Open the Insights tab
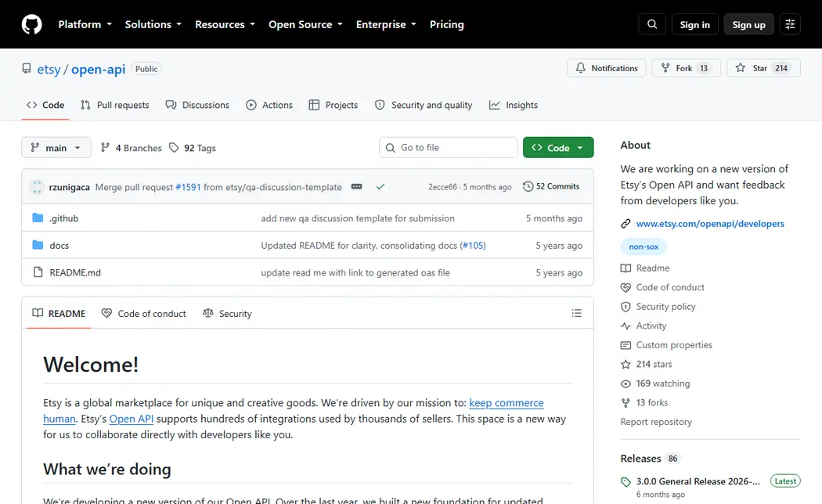The width and height of the screenshot is (822, 504). pyautogui.click(x=514, y=105)
